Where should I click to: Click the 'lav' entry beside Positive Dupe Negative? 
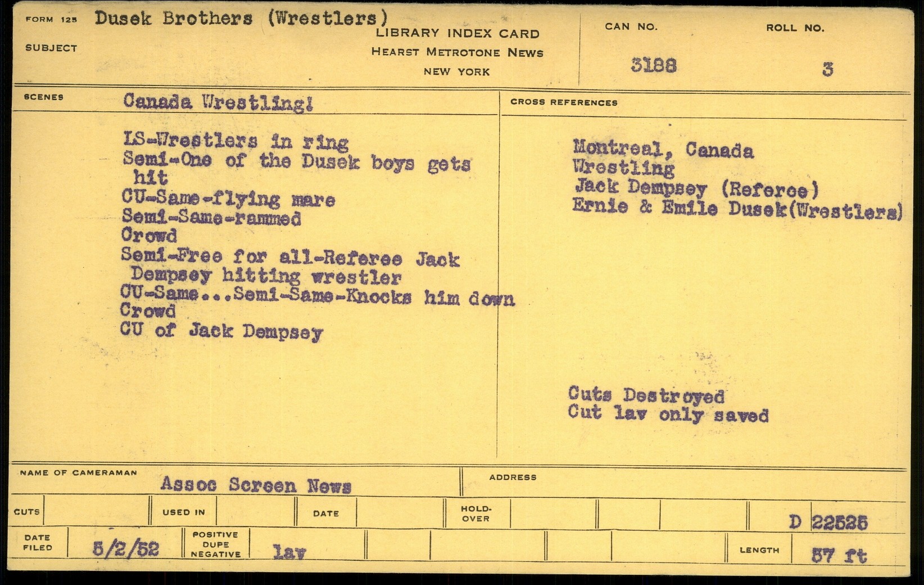pos(289,552)
